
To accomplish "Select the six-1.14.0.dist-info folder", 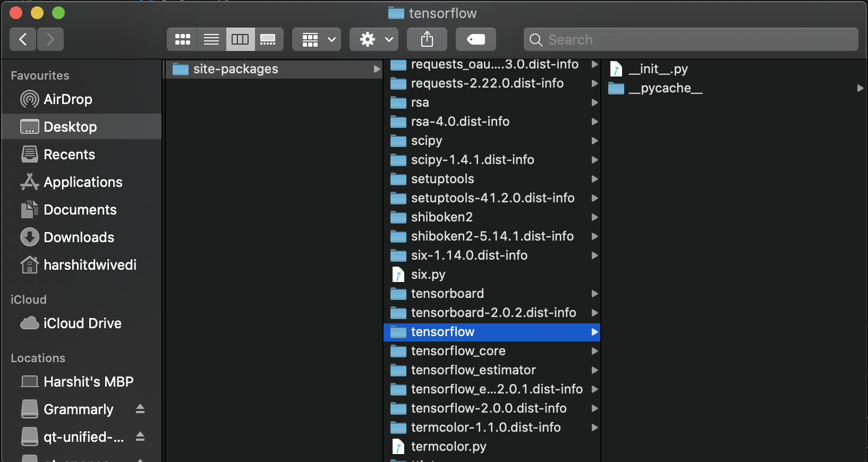I will tap(492, 255).
